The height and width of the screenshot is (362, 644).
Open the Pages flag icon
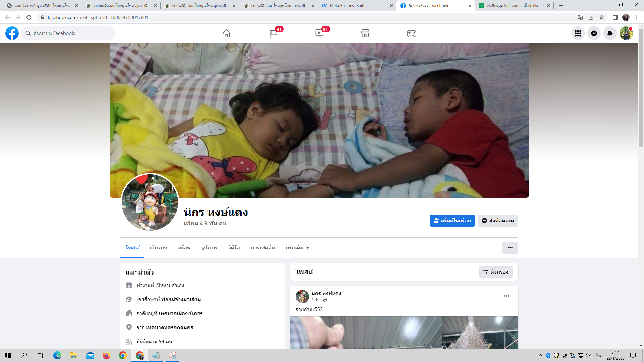[273, 33]
